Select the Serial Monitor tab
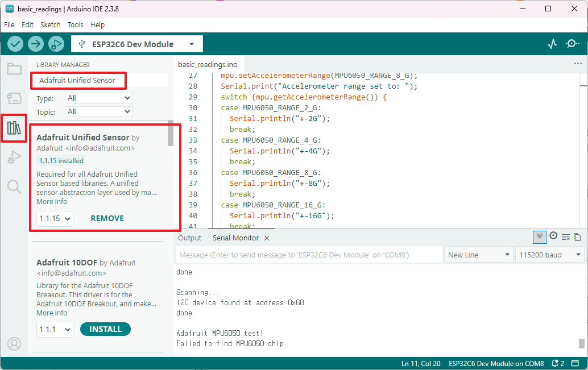The width and height of the screenshot is (588, 370). tap(235, 238)
